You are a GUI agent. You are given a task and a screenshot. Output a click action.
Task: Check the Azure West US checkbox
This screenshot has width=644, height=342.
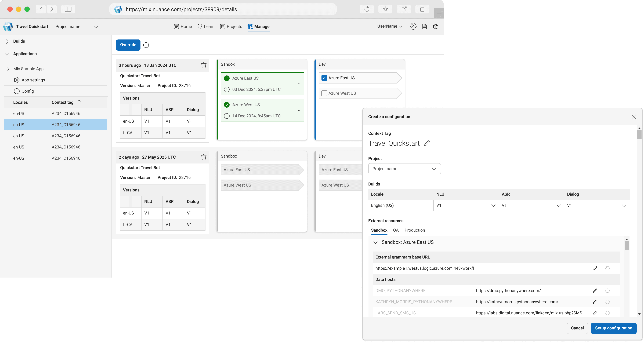pos(324,93)
